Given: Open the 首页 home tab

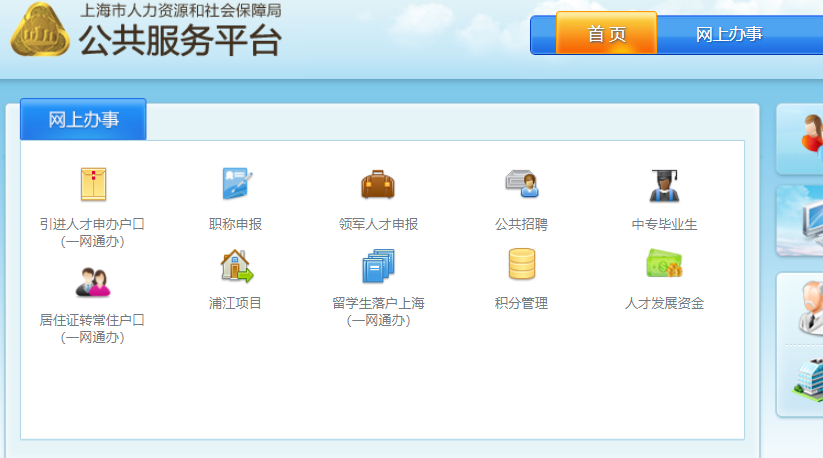Looking at the screenshot, I should (606, 34).
